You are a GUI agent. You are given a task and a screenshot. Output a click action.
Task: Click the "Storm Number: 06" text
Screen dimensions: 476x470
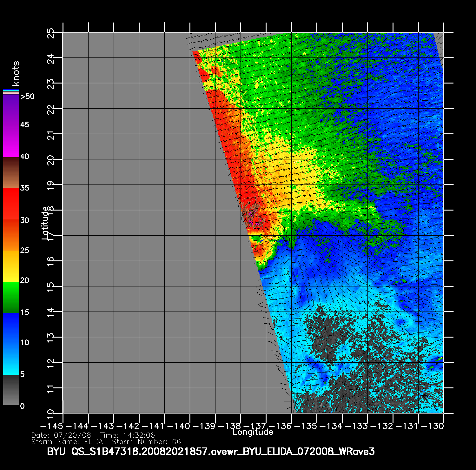[146, 442]
